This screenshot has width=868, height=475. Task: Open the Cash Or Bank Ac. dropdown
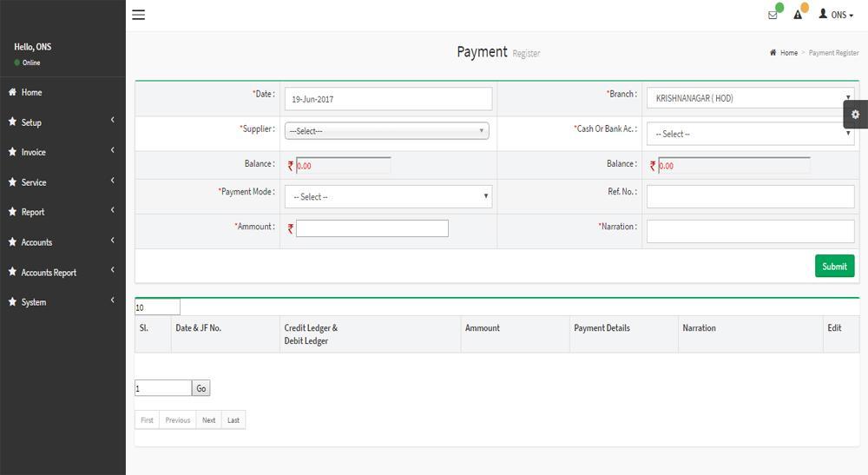coord(750,134)
